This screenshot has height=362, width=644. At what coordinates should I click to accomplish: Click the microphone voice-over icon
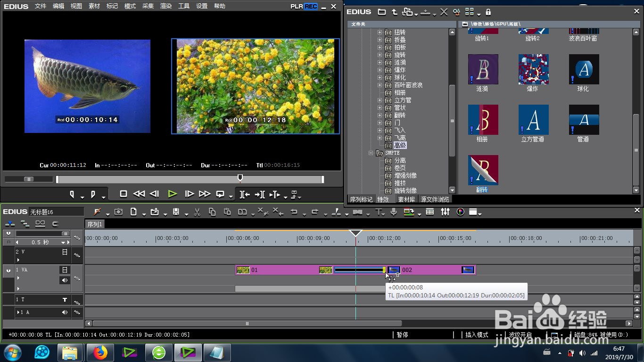point(394,212)
